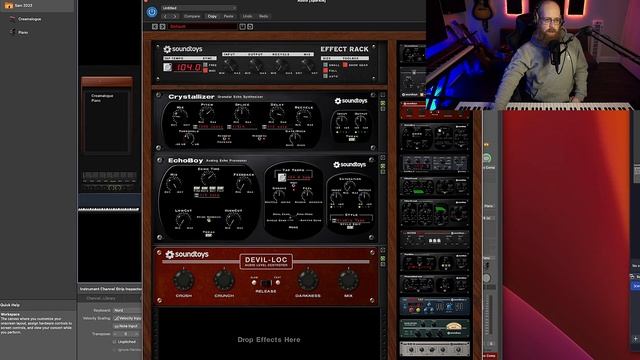Screen dimensions: 640x360
Task: Click the save preset icon in rack bar
Action: point(242,27)
